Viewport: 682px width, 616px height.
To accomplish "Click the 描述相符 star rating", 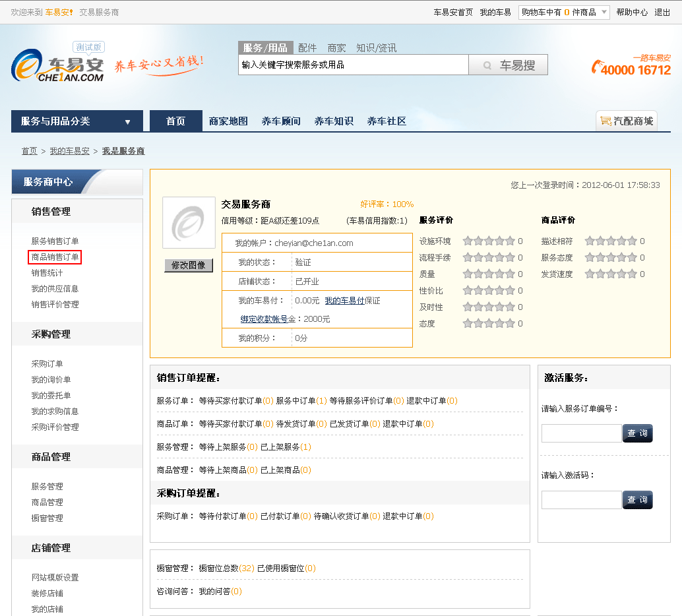I will click(x=611, y=241).
